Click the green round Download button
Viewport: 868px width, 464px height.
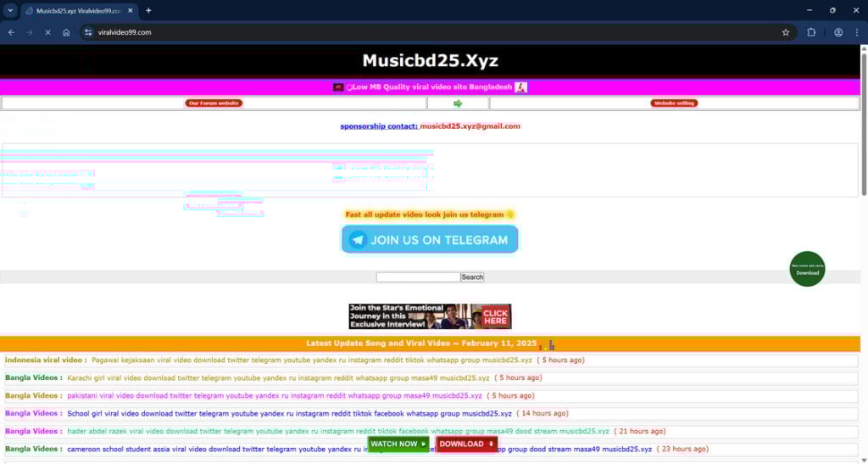click(807, 269)
